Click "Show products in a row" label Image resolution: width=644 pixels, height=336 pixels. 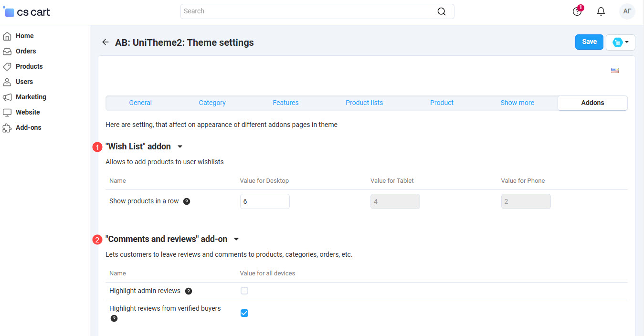click(x=144, y=201)
